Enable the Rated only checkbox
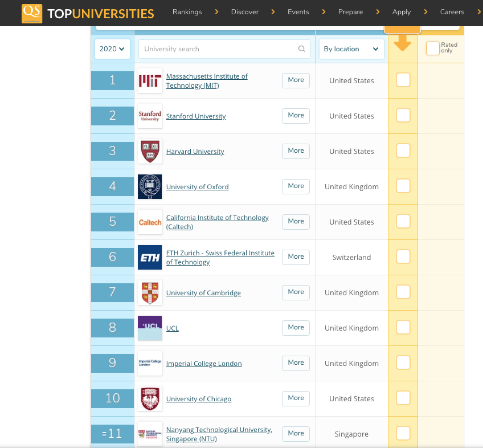 click(x=432, y=48)
